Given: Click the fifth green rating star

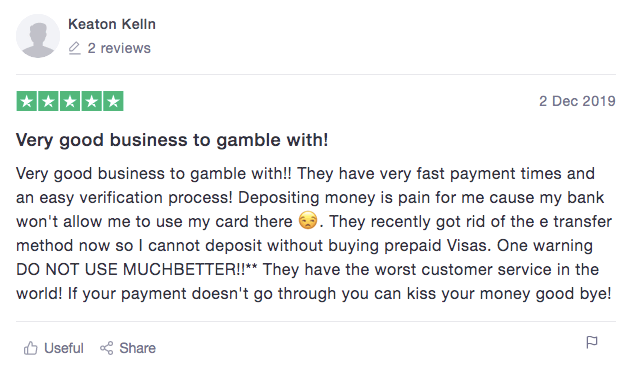Looking at the screenshot, I should pyautogui.click(x=113, y=101).
